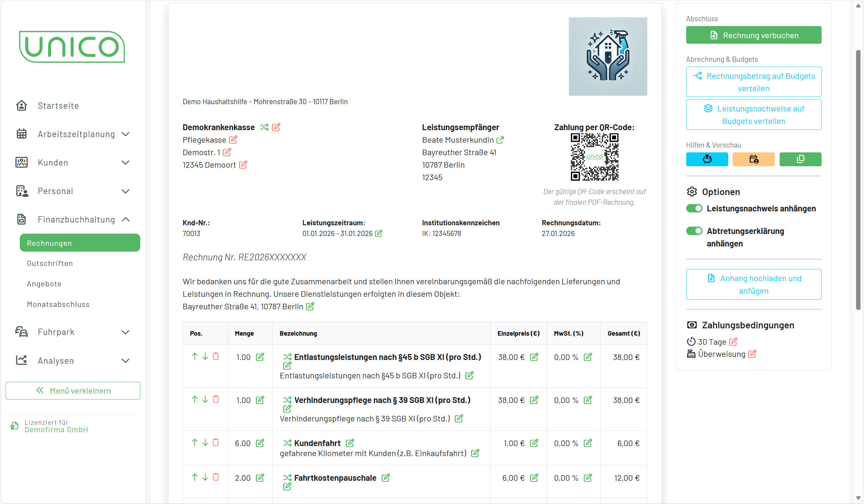
Task: Edit 30 Tage payment term
Action: click(x=733, y=342)
